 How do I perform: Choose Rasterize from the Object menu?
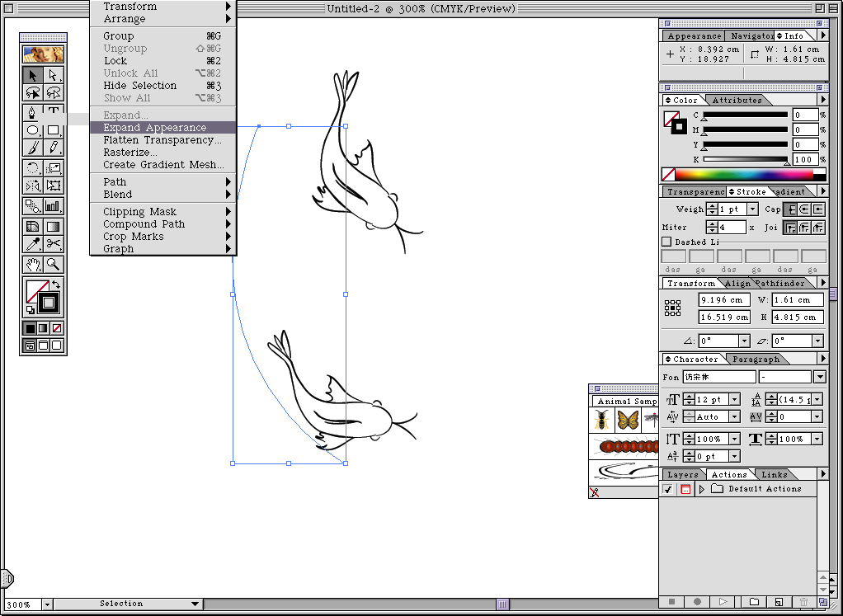(x=162, y=152)
